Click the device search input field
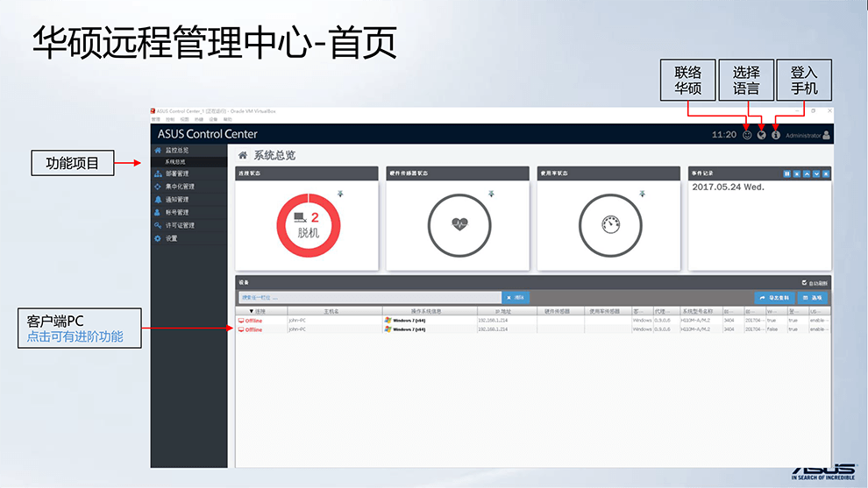 [x=368, y=298]
